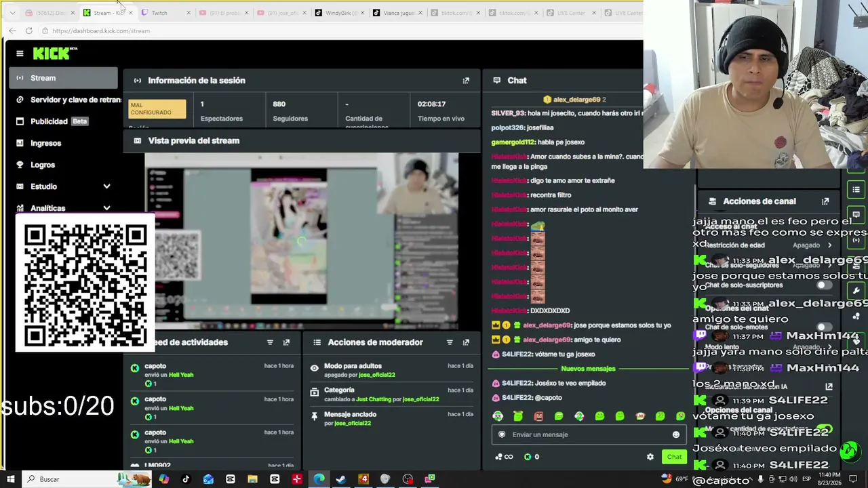Open the Windows Start menu
This screenshot has width=868, height=488.
point(11,479)
